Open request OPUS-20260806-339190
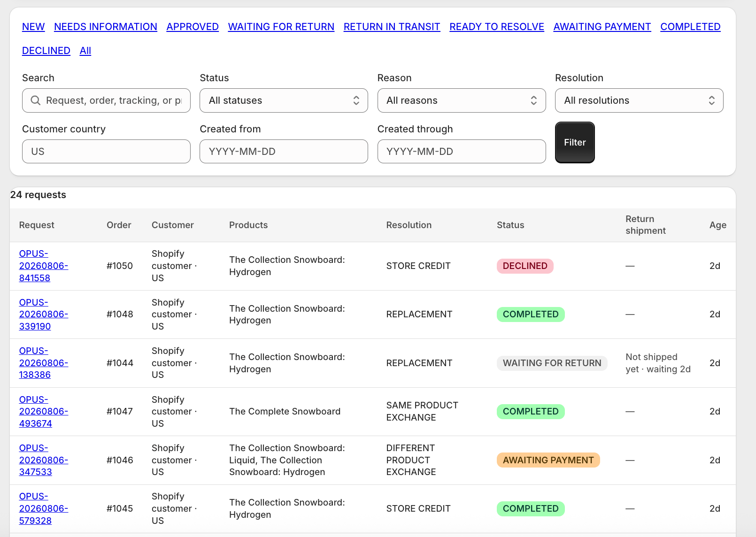The image size is (756, 537). coord(44,315)
